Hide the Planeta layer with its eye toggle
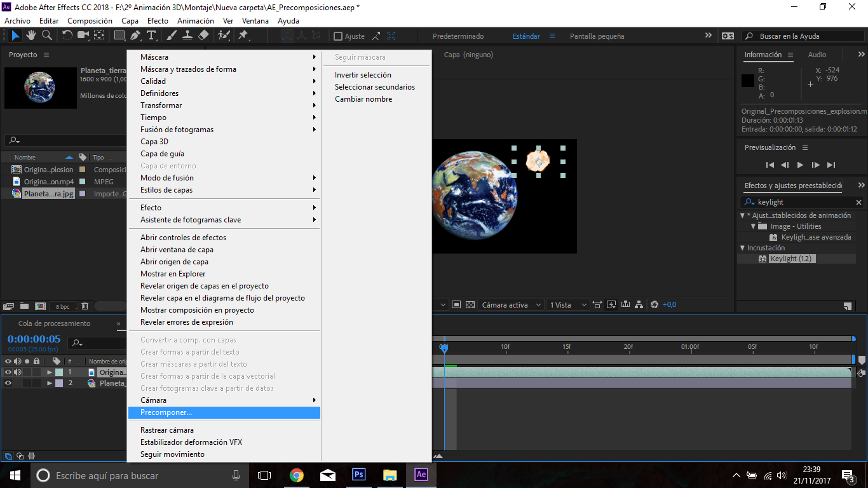Viewport: 868px width, 488px height. 8,383
